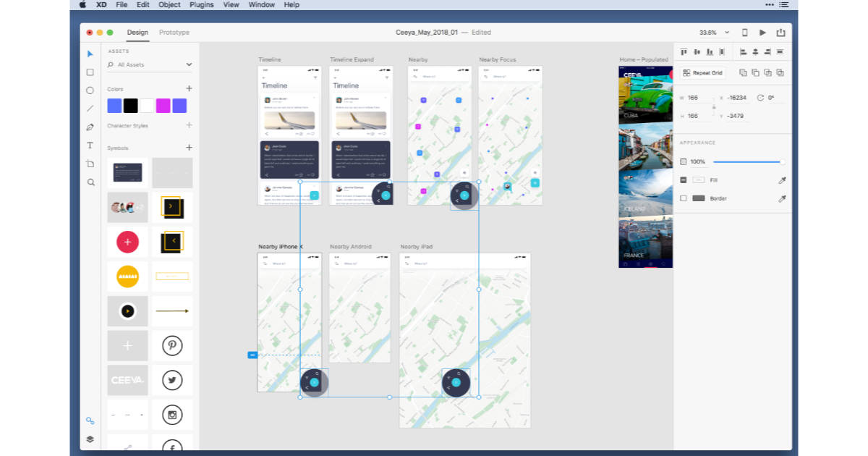Screen dimensions: 868x456
Task: Select the Rectangle tool
Action: [90, 72]
